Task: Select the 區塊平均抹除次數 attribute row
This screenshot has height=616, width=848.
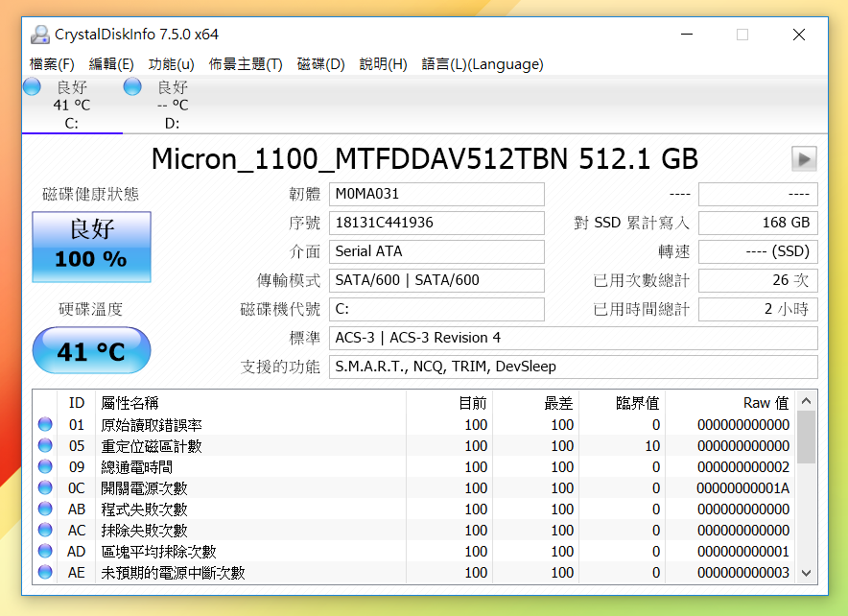Action: tap(413, 551)
